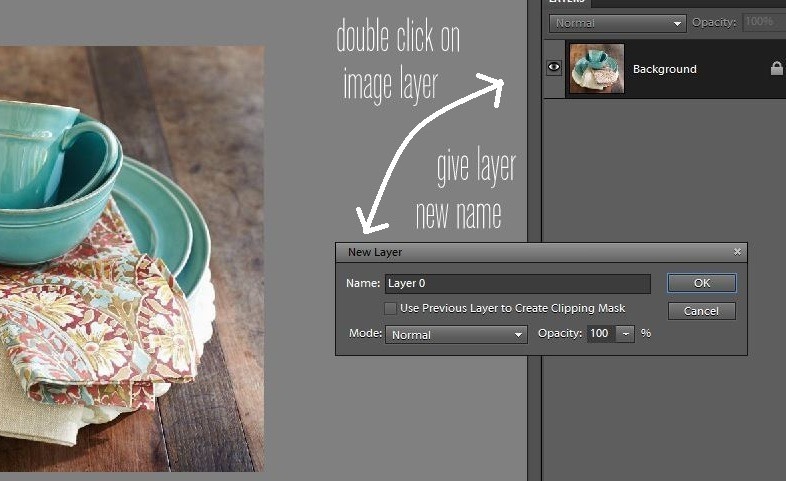
Task: Confirm the New Layer dialog with OK
Action: click(x=701, y=283)
